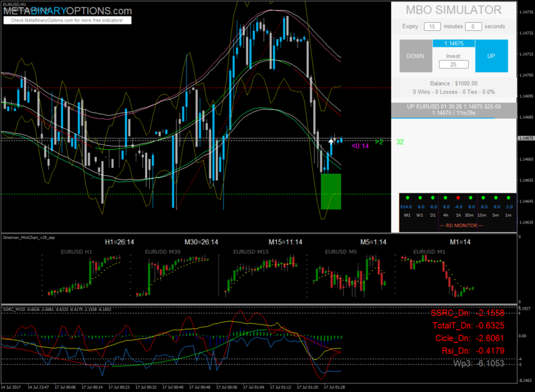535x392 pixels.
Task: Click the green RSI dot above 5m
Action: click(x=496, y=197)
